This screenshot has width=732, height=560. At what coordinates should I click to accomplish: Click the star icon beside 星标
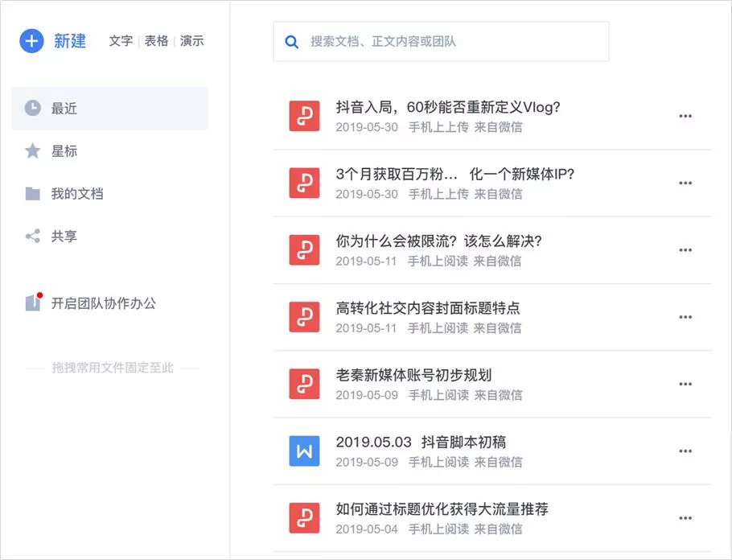point(33,150)
